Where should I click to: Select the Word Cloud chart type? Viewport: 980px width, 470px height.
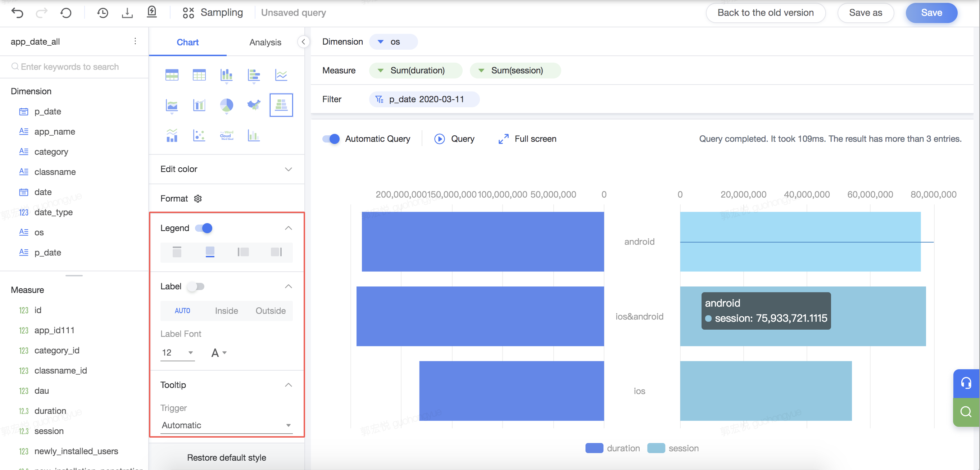tap(227, 135)
